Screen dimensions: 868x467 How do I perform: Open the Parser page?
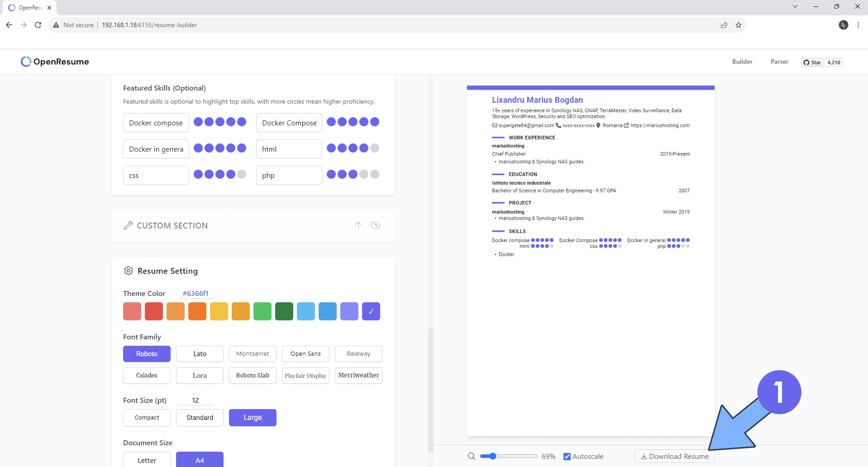point(779,62)
